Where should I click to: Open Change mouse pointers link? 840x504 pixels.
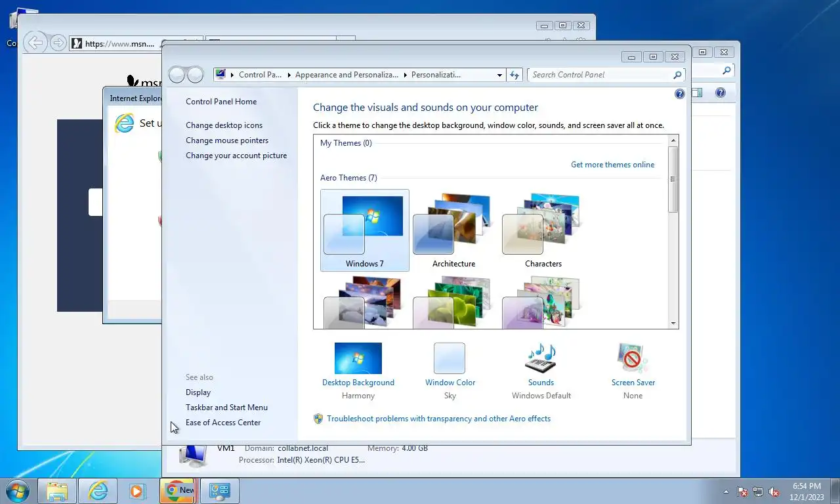(x=227, y=140)
